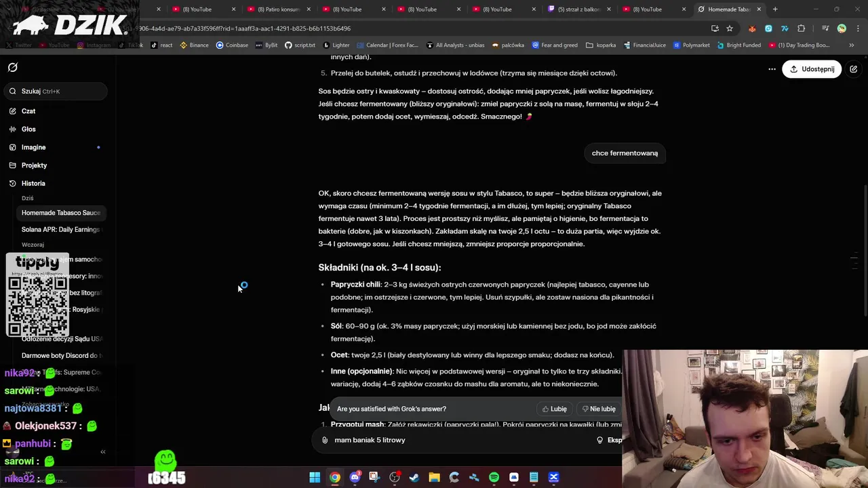Open the react bookmark
Screen dimensions: 868x488
pos(161,45)
